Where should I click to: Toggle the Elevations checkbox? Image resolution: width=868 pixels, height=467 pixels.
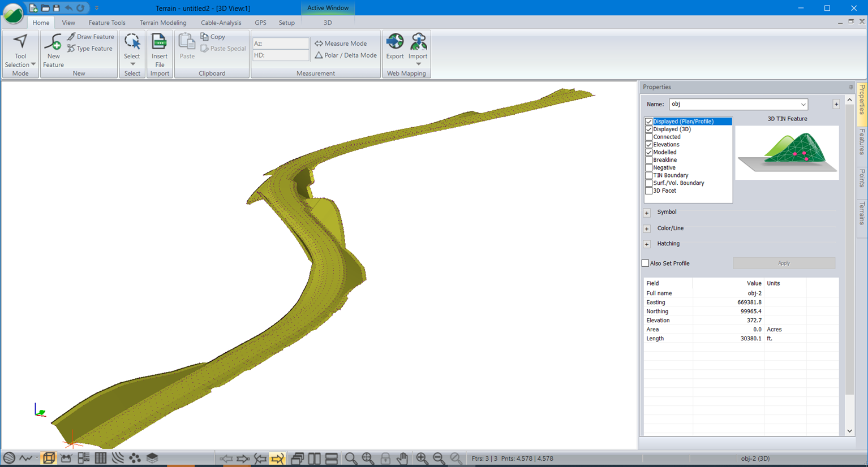click(x=649, y=145)
